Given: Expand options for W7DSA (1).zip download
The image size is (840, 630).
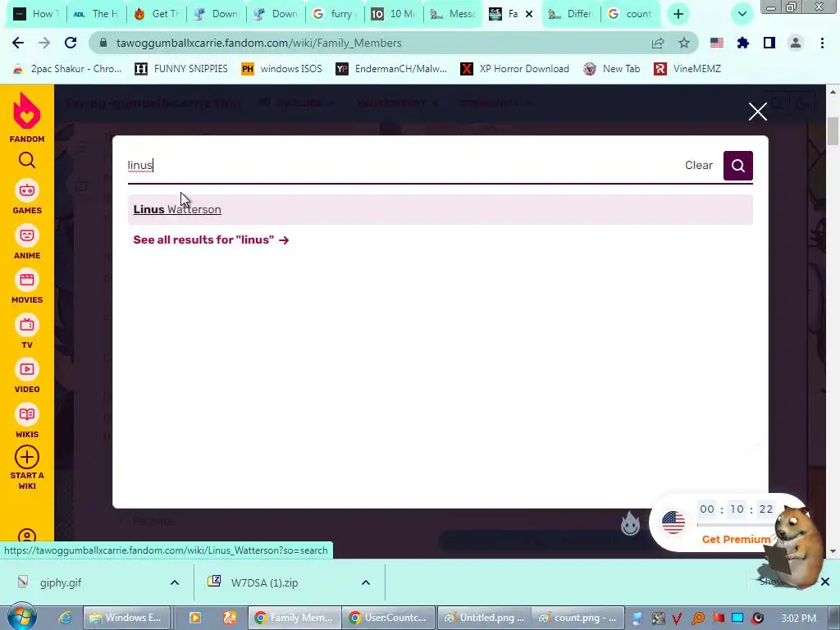Looking at the screenshot, I should click(366, 582).
